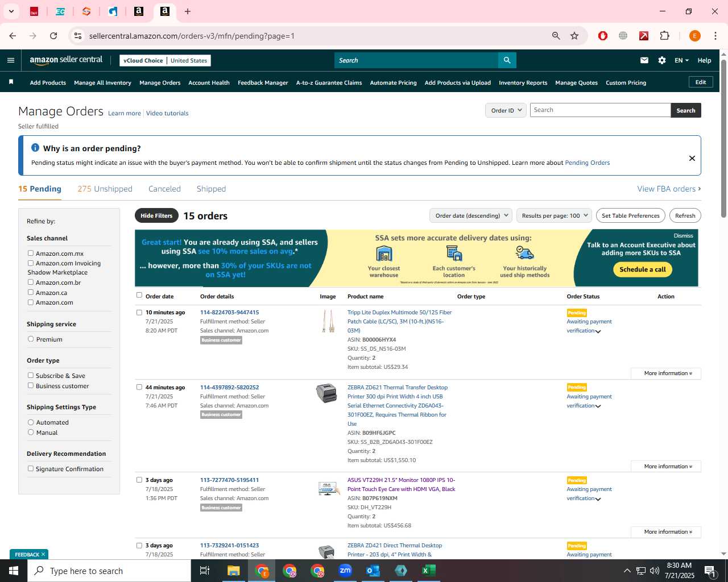This screenshot has width=728, height=582.
Task: Go back with browser back arrow
Action: [13, 36]
